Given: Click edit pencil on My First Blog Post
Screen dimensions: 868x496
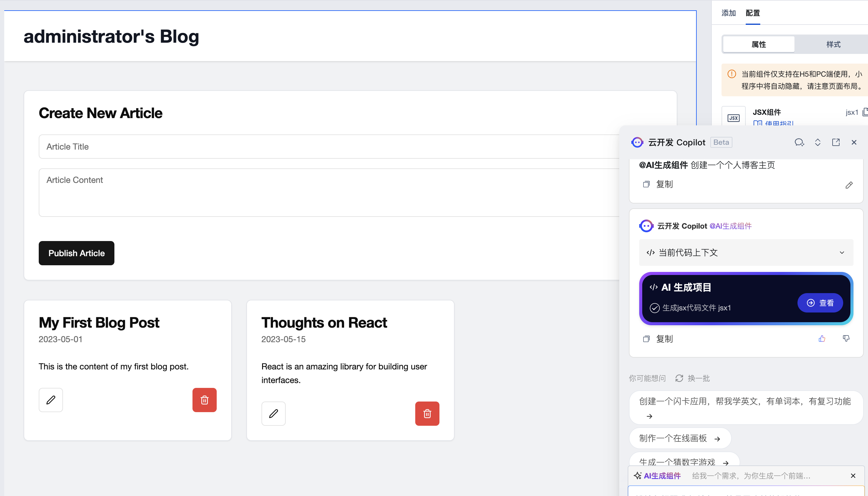Looking at the screenshot, I should point(51,400).
